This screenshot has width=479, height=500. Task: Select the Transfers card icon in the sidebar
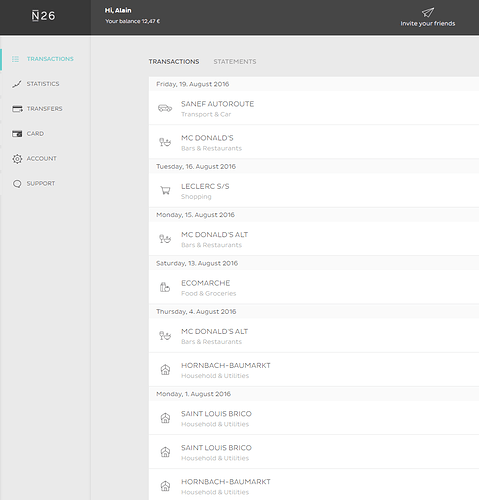[17, 109]
